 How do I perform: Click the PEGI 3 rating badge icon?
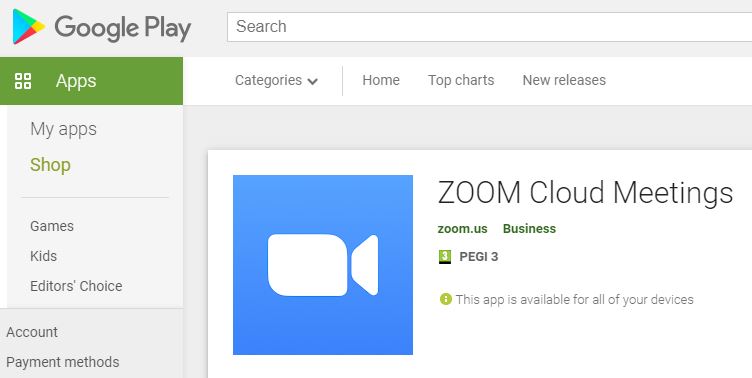click(445, 257)
